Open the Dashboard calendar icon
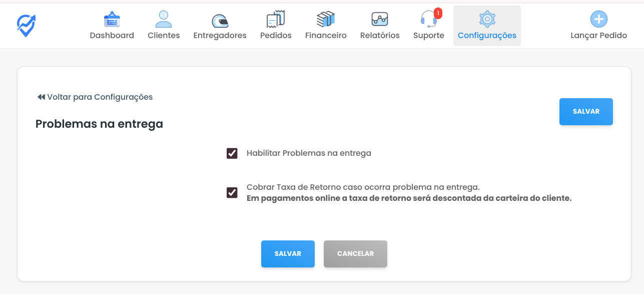 click(x=112, y=20)
